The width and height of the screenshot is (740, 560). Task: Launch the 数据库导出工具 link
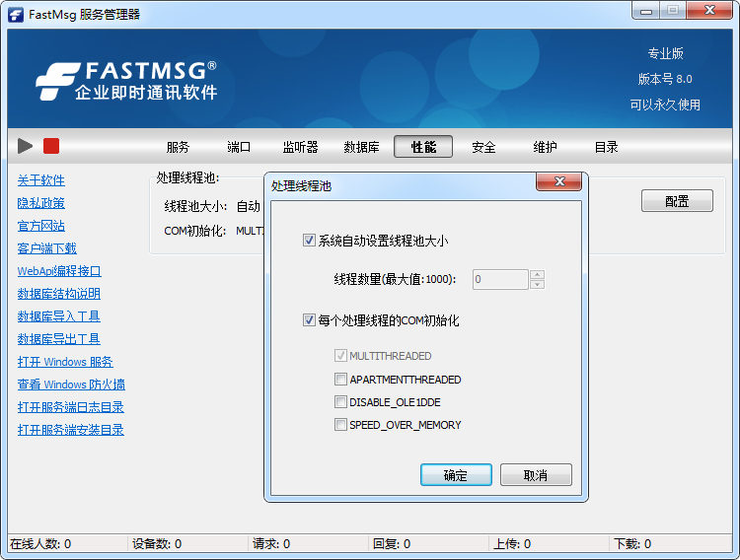59,339
